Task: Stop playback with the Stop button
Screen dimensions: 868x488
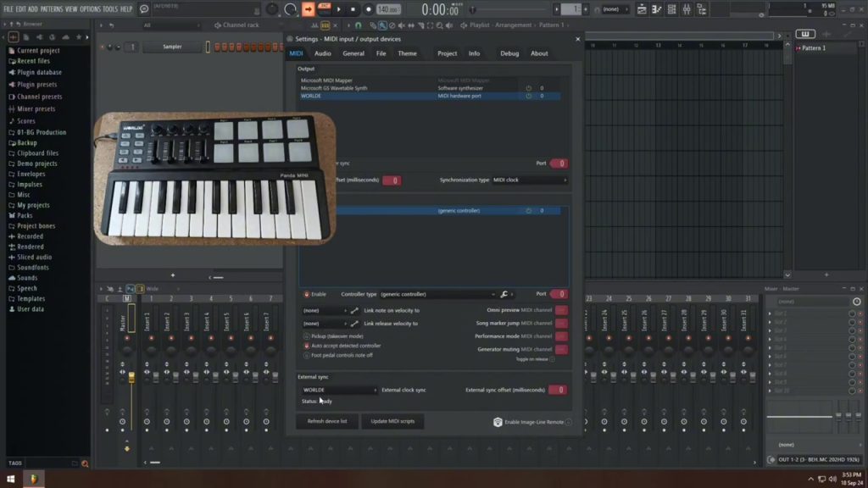Action: [x=353, y=9]
